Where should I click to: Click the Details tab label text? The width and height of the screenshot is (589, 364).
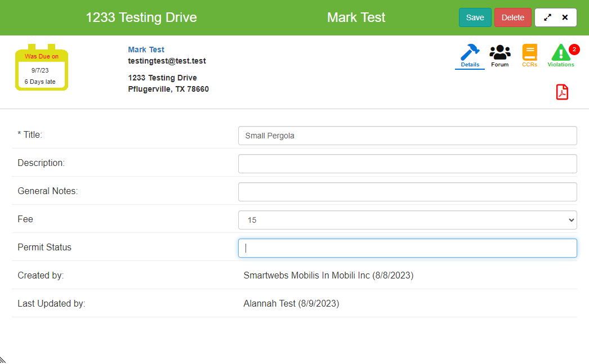coord(470,65)
